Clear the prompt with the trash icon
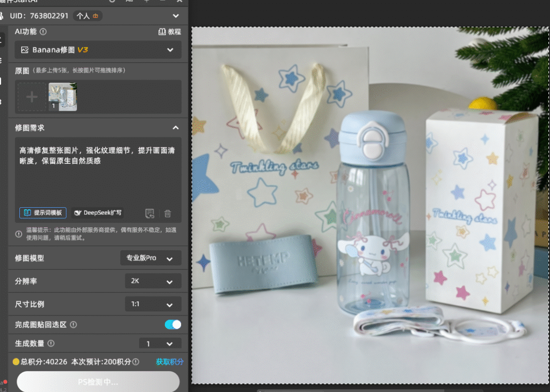This screenshot has height=392, width=550. click(168, 213)
